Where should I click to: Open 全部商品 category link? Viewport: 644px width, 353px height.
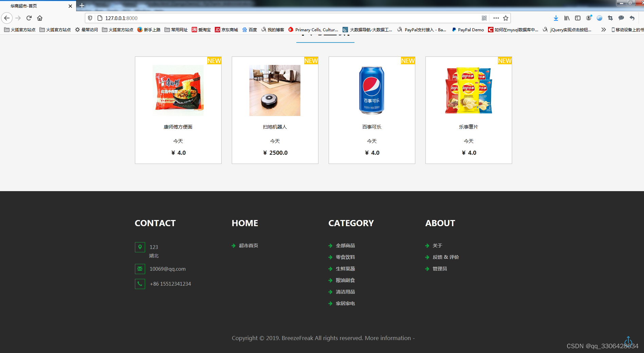pos(345,246)
